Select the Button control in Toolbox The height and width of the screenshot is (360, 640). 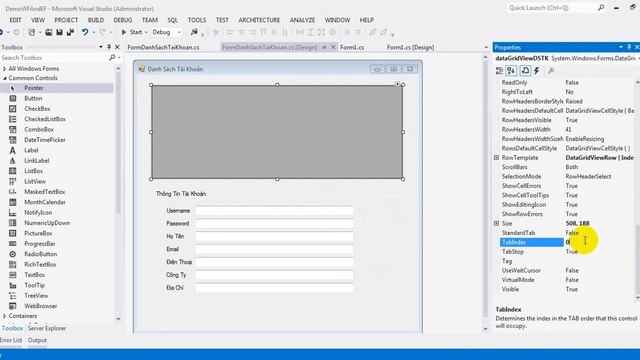click(33, 98)
